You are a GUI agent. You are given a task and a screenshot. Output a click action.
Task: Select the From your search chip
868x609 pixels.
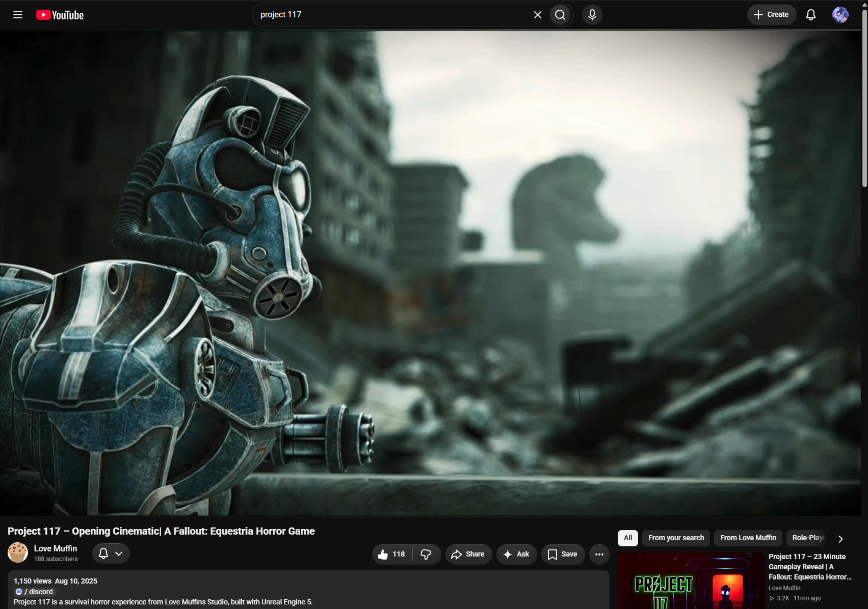coord(676,538)
